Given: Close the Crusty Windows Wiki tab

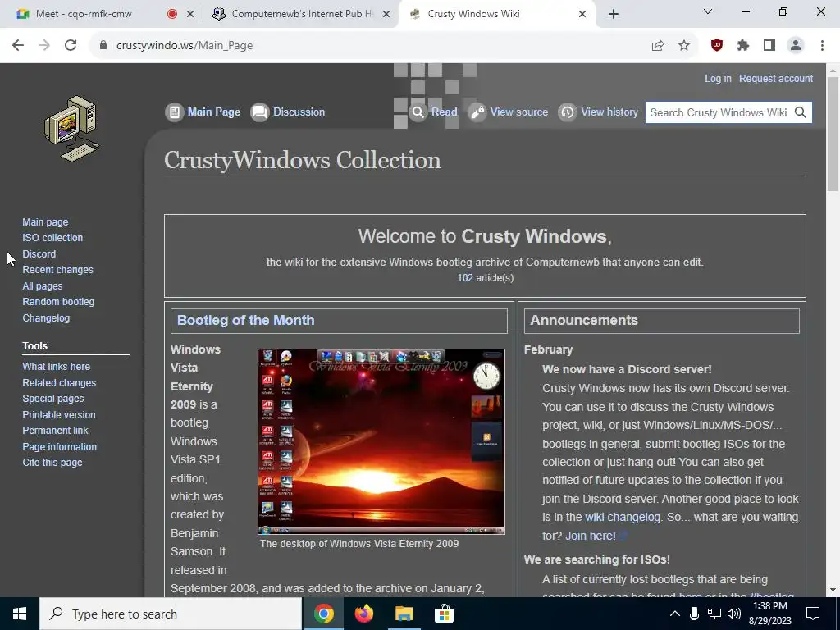Looking at the screenshot, I should pyautogui.click(x=582, y=15).
